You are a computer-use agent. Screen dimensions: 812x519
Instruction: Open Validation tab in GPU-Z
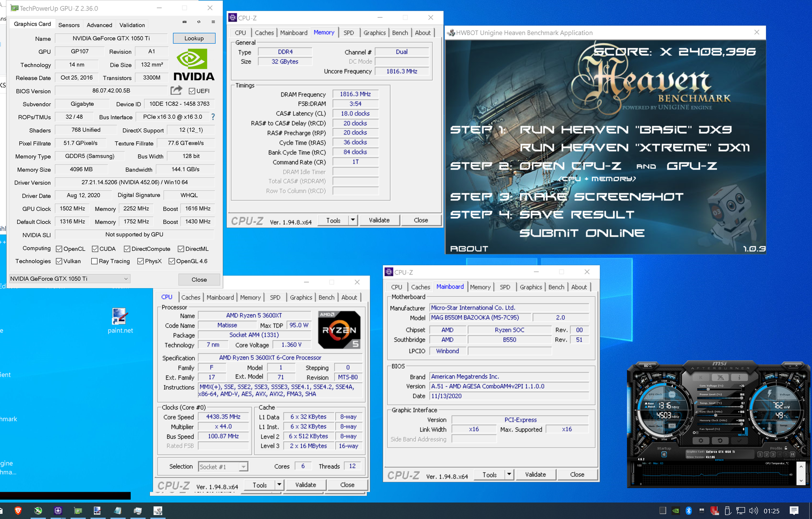(x=132, y=25)
